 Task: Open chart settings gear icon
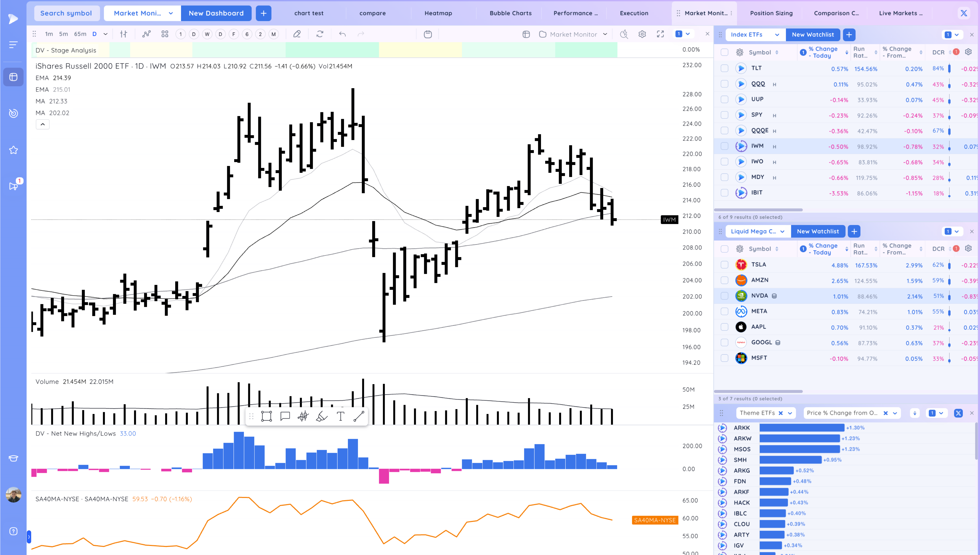(642, 34)
